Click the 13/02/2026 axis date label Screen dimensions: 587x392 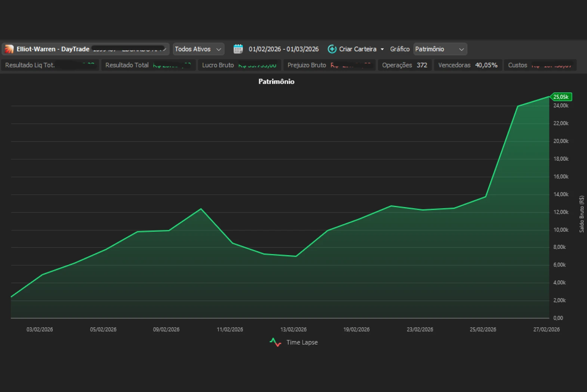(x=293, y=330)
